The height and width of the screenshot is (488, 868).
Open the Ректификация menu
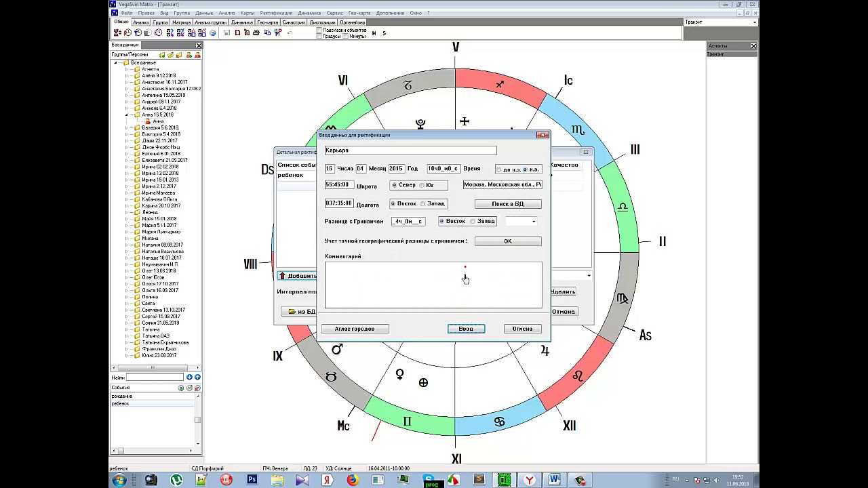pos(276,13)
